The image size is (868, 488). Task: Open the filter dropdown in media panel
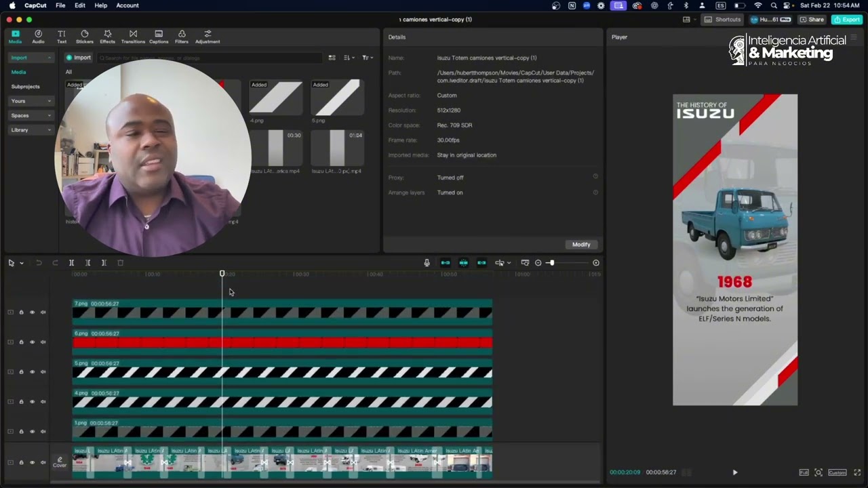point(367,58)
